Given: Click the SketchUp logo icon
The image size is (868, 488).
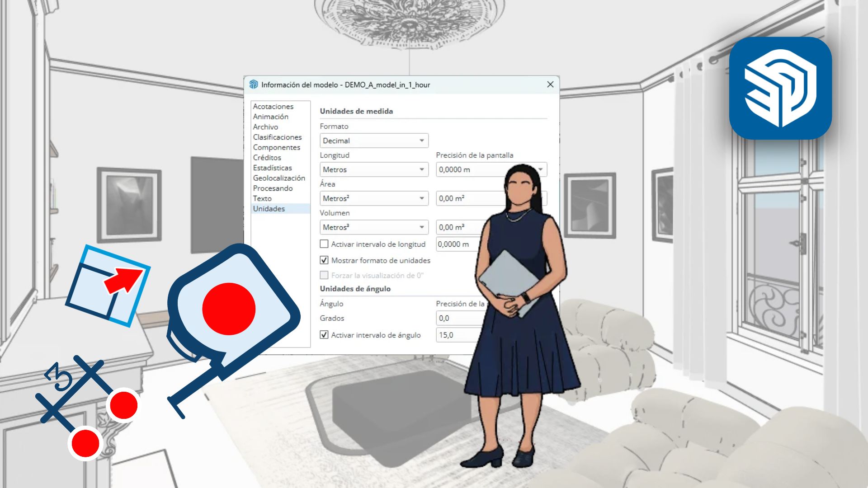Looking at the screenshot, I should (780, 88).
